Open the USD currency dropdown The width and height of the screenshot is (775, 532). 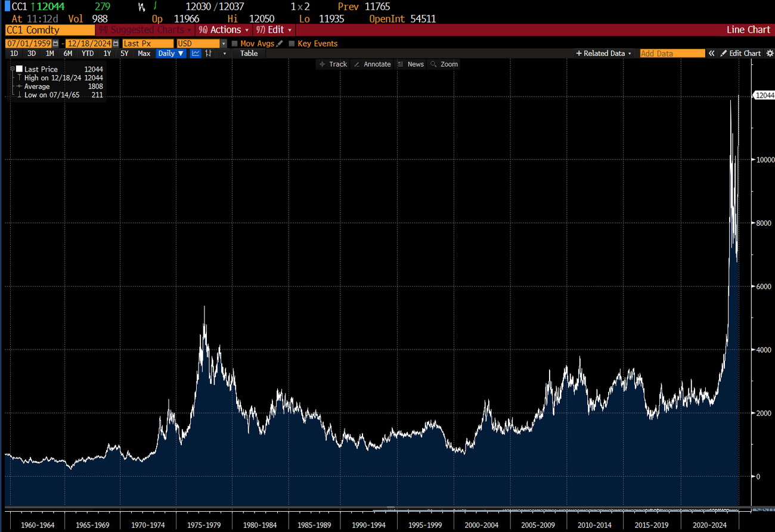click(201, 43)
